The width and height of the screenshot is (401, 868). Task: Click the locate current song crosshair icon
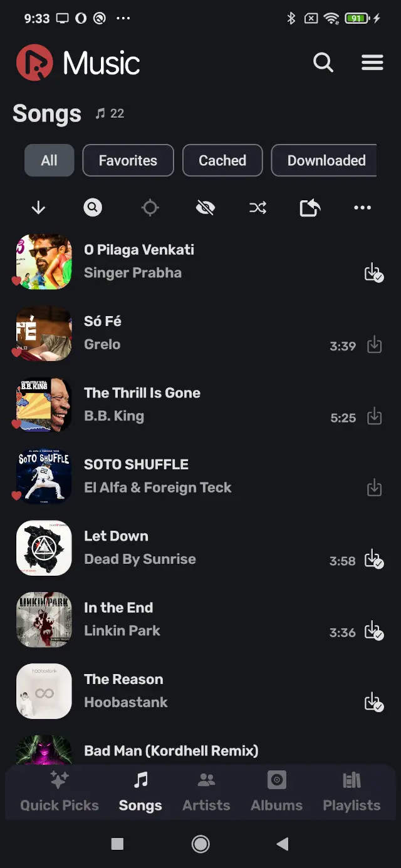(150, 207)
